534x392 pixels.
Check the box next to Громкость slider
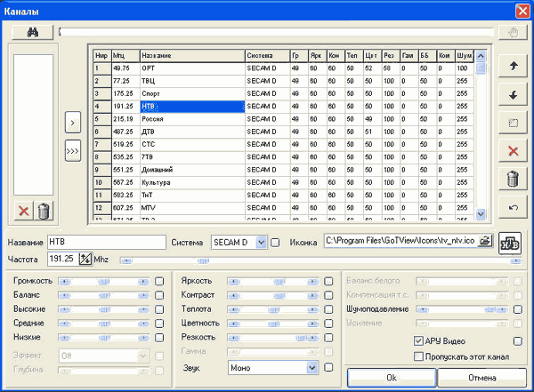pos(159,282)
